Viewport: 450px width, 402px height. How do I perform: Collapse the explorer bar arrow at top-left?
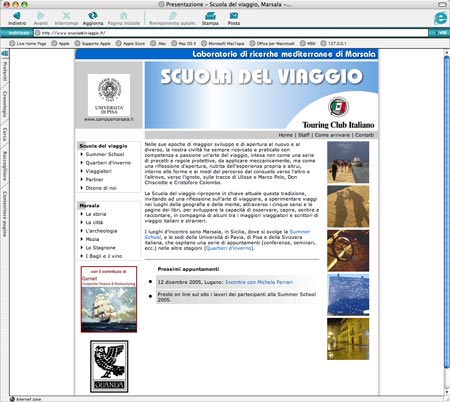pyautogui.click(x=4, y=53)
